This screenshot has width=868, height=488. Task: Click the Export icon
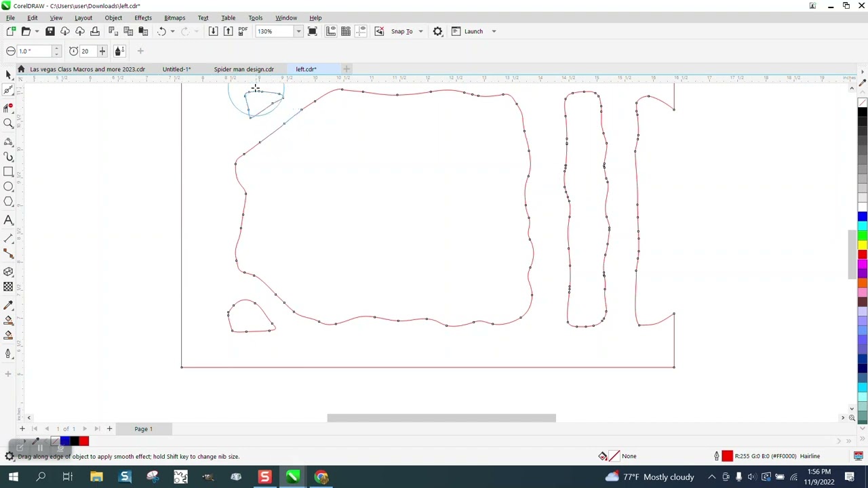coord(228,31)
